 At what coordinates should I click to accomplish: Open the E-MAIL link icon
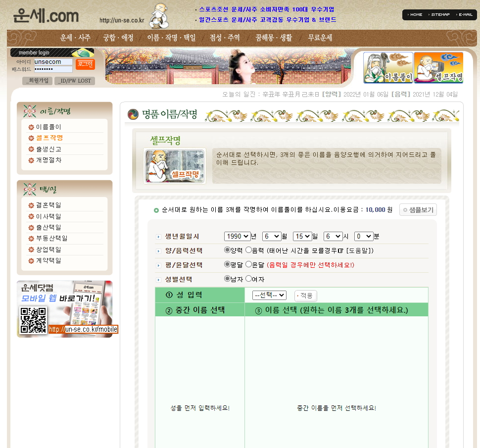464,15
